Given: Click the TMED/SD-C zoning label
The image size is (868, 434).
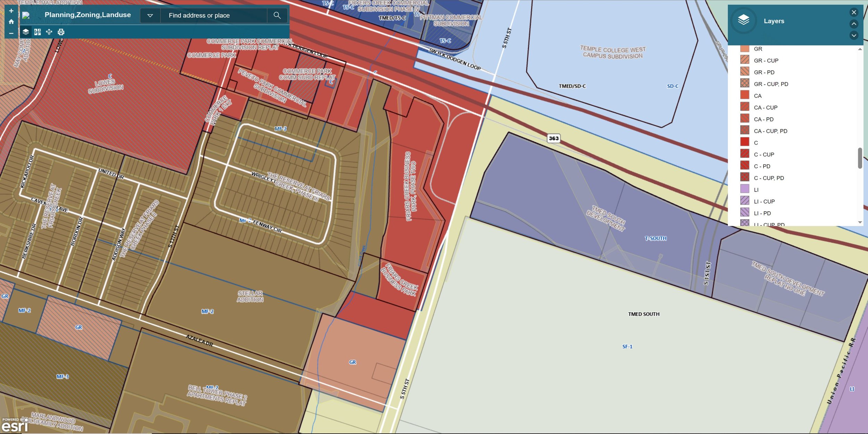Looking at the screenshot, I should tap(572, 86).
